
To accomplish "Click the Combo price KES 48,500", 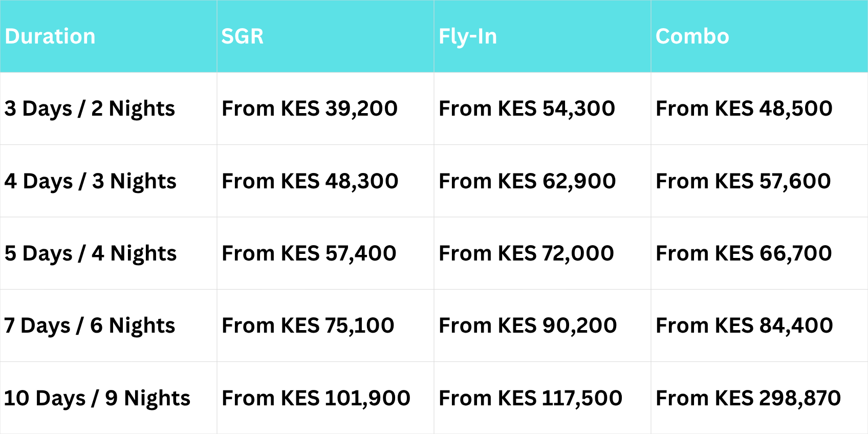I will click(x=744, y=108).
